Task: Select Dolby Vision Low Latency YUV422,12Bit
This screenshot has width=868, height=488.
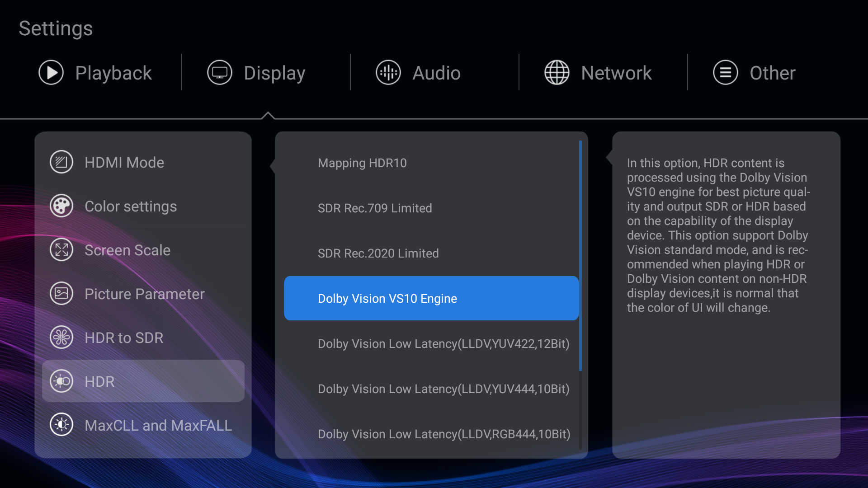Action: [x=431, y=343]
